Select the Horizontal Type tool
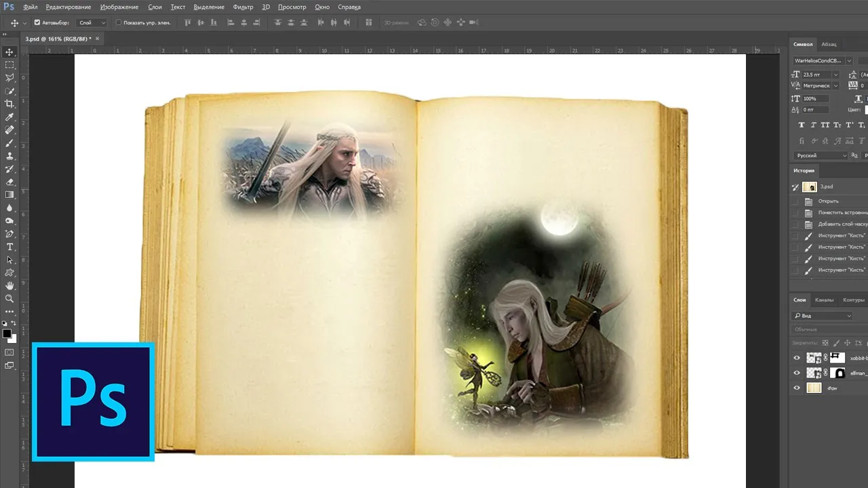This screenshot has height=488, width=868. coord(9,247)
